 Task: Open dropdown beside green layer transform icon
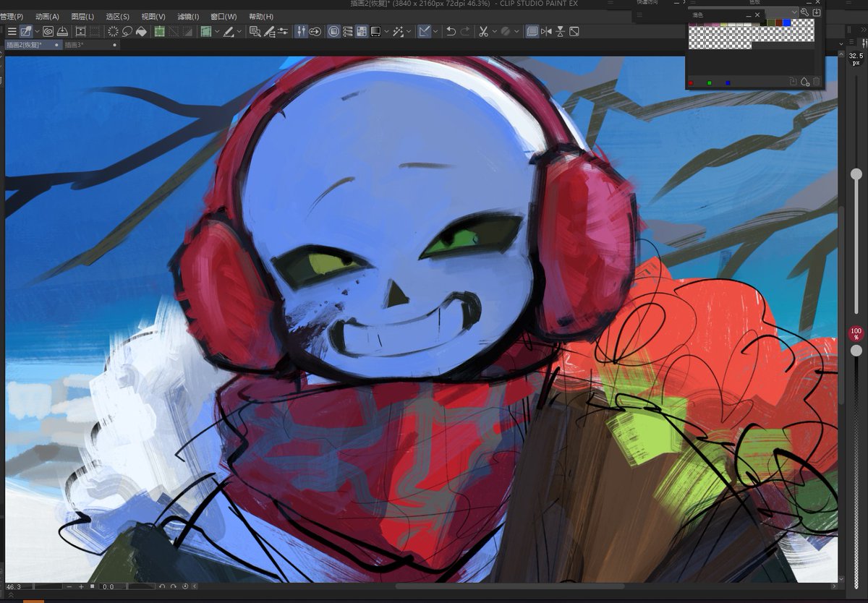[217, 31]
